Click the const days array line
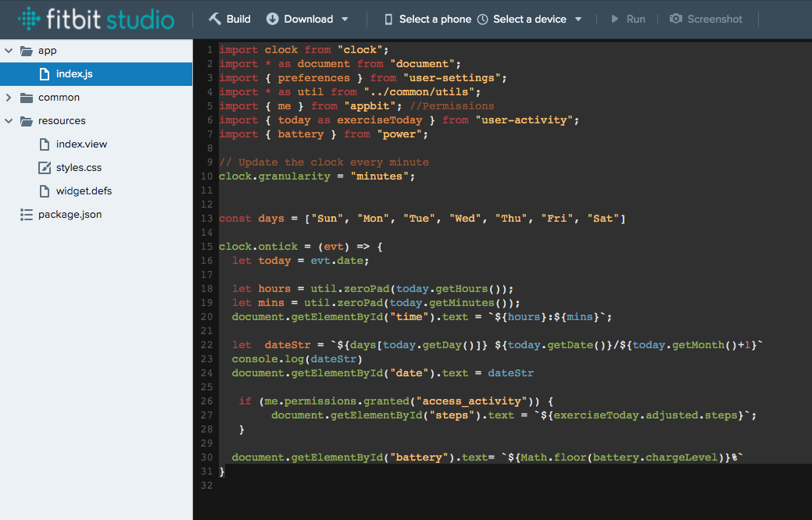This screenshot has height=520, width=812. click(x=422, y=219)
